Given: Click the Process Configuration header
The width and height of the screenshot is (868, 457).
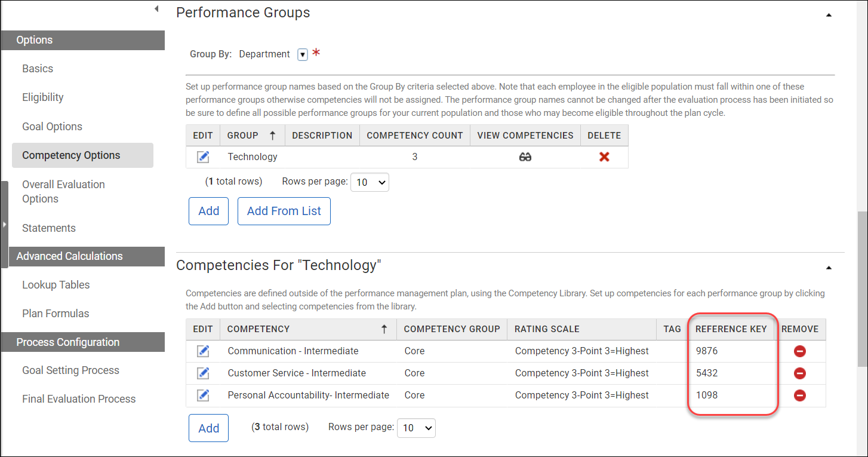Looking at the screenshot, I should 82,342.
